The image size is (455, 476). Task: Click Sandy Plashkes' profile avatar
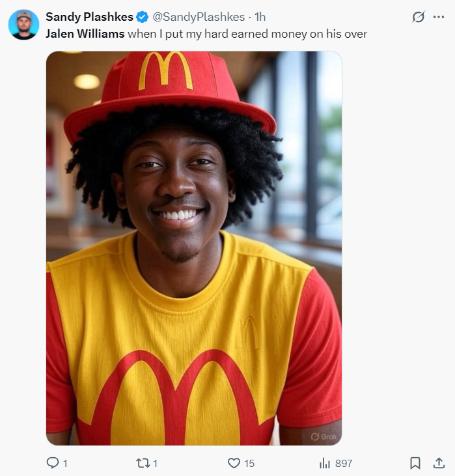(24, 25)
